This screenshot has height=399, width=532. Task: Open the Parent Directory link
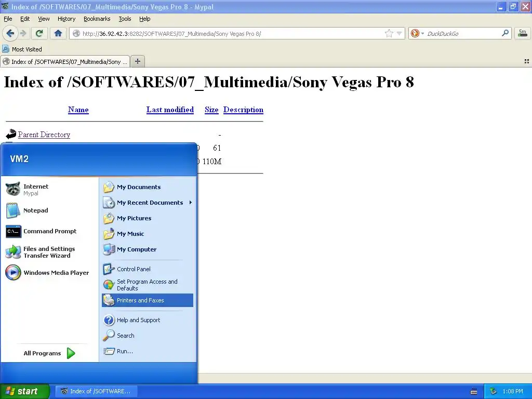click(x=44, y=135)
